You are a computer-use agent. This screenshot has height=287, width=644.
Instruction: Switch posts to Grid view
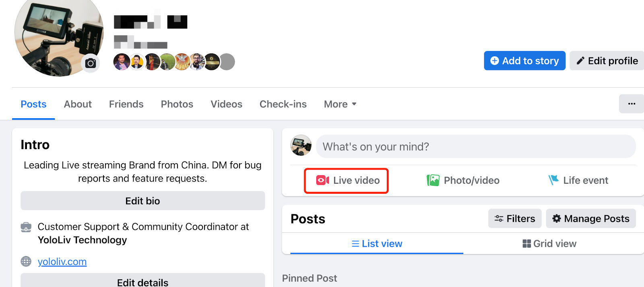point(549,244)
